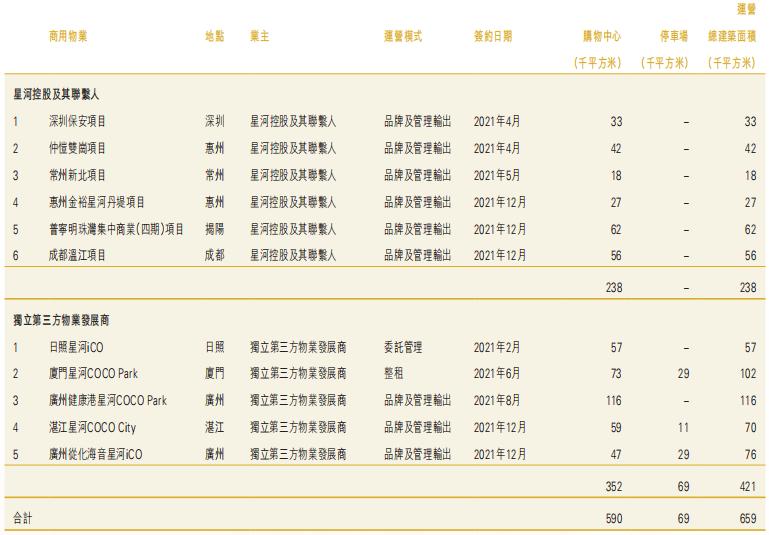Select the 常州新北項目 property cell

click(77, 175)
